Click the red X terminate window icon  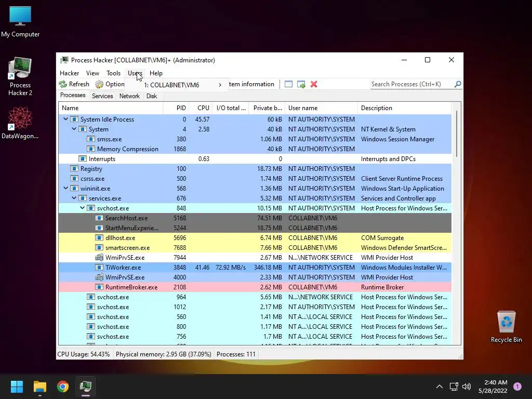[314, 84]
